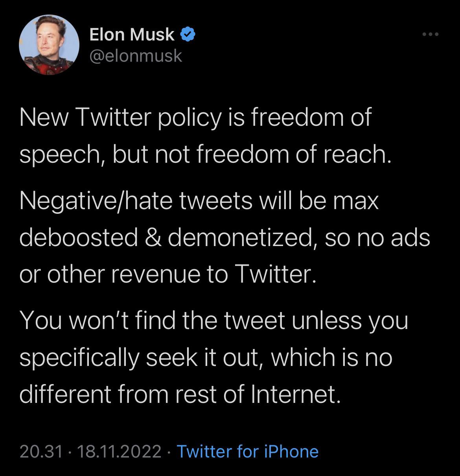460x476 pixels.
Task: Click the blue verified badge
Action: coord(188,35)
